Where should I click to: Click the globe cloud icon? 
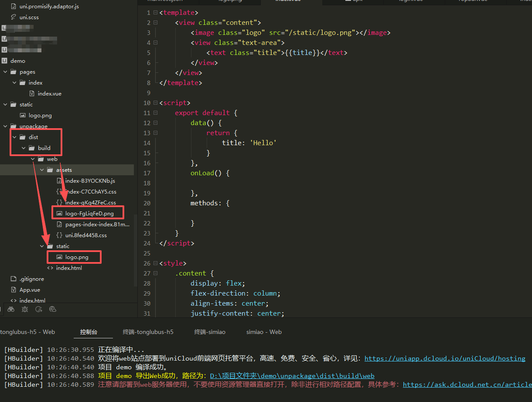(53, 309)
